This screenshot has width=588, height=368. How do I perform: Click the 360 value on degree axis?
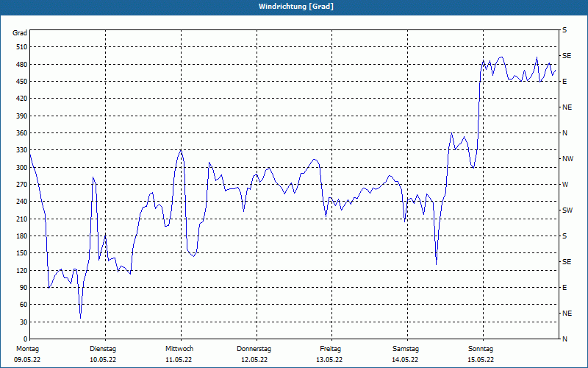(22, 133)
